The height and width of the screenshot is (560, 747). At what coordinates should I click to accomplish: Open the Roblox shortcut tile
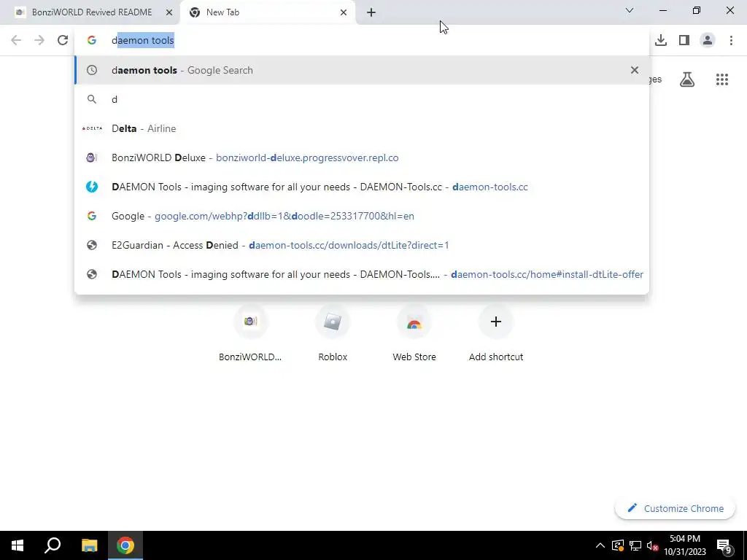point(333,333)
